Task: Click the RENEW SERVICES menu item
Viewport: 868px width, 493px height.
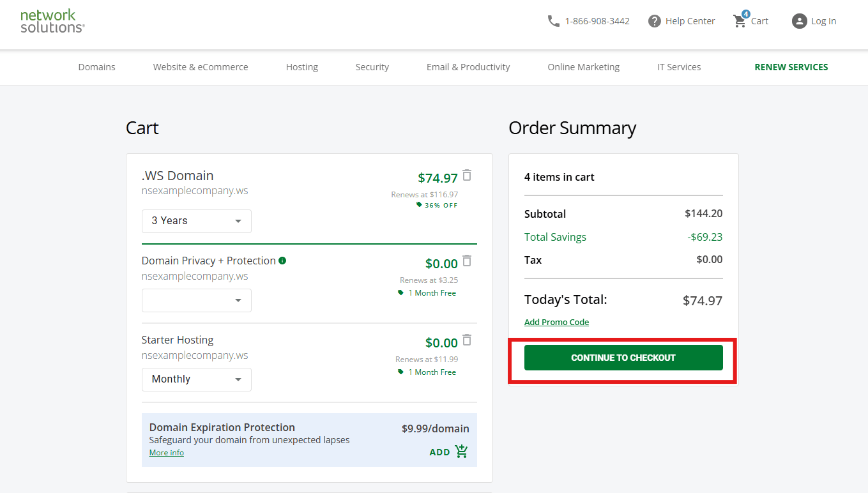Action: 791,67
